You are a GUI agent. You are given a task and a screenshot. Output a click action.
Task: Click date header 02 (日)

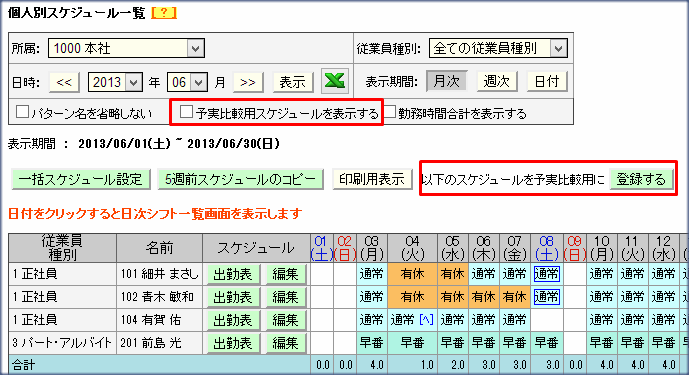pyautogui.click(x=344, y=248)
